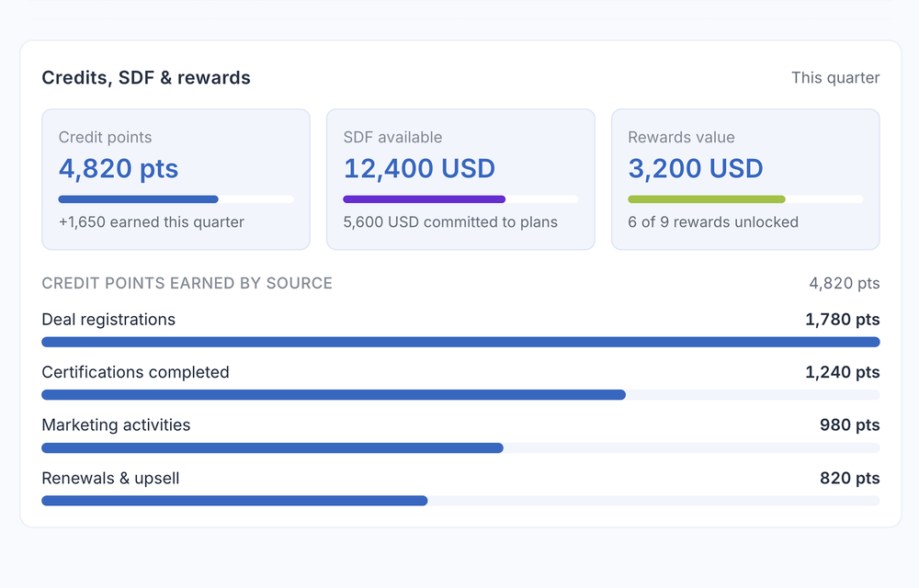Screen dimensions: 919x588
Task: Select the SDF available card label
Action: coord(392,137)
